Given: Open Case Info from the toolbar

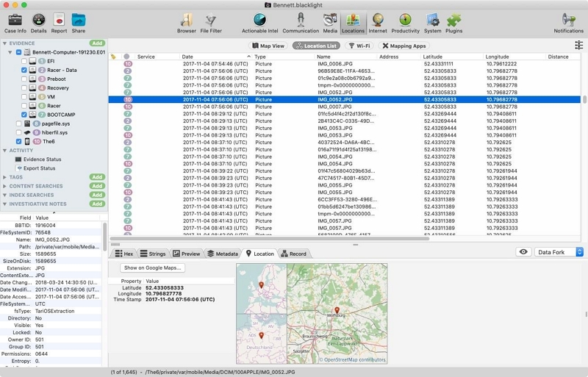Looking at the screenshot, I should pos(15,24).
